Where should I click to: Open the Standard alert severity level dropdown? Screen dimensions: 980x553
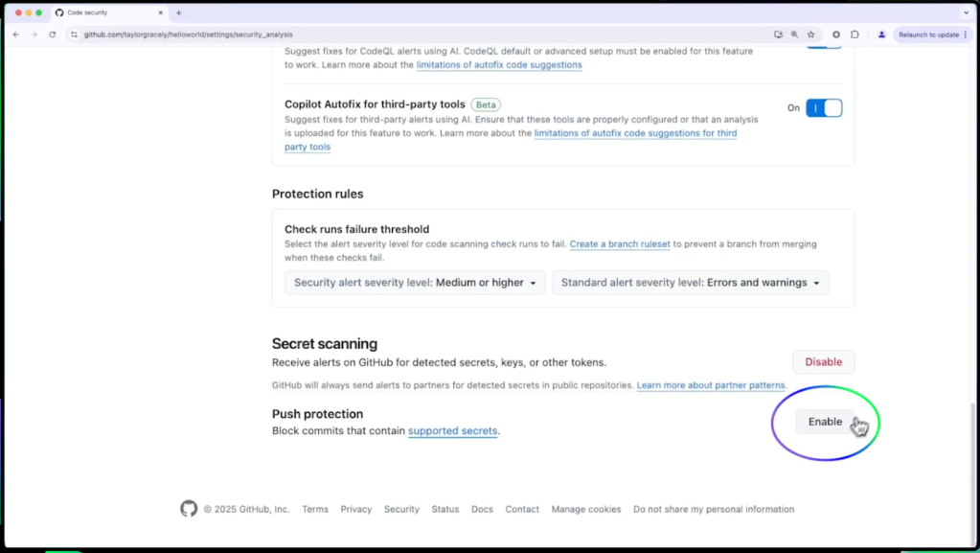coord(690,282)
